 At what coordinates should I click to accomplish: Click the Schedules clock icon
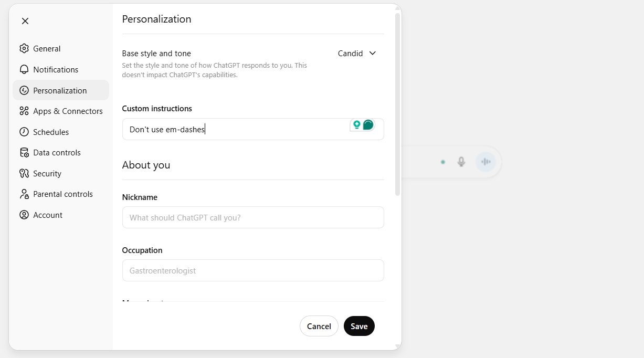[24, 132]
